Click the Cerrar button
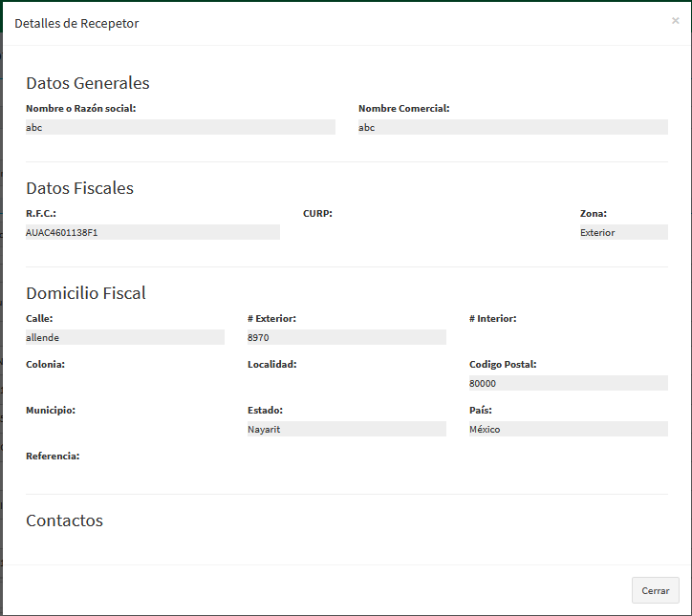Image resolution: width=692 pixels, height=616 pixels. [655, 590]
